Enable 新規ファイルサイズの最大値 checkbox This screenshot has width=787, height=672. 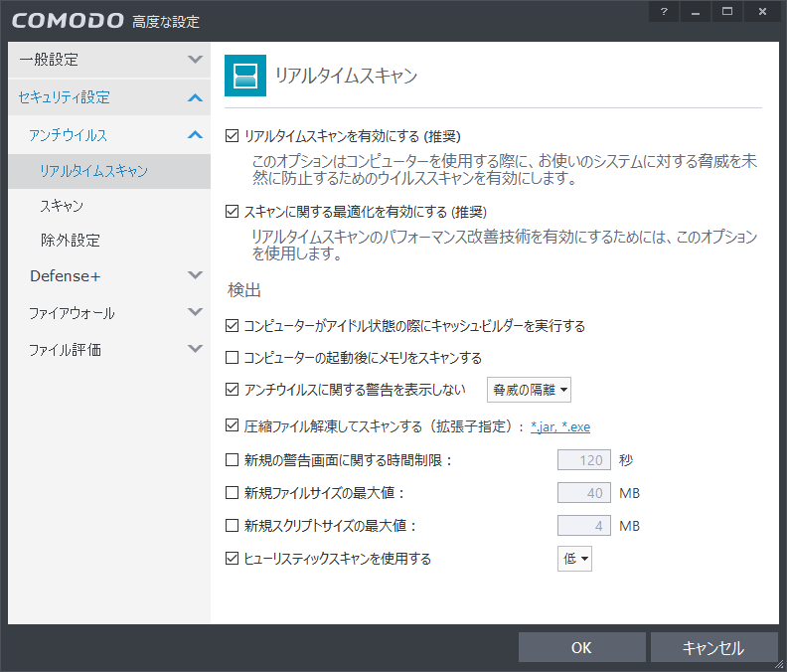click(x=232, y=492)
